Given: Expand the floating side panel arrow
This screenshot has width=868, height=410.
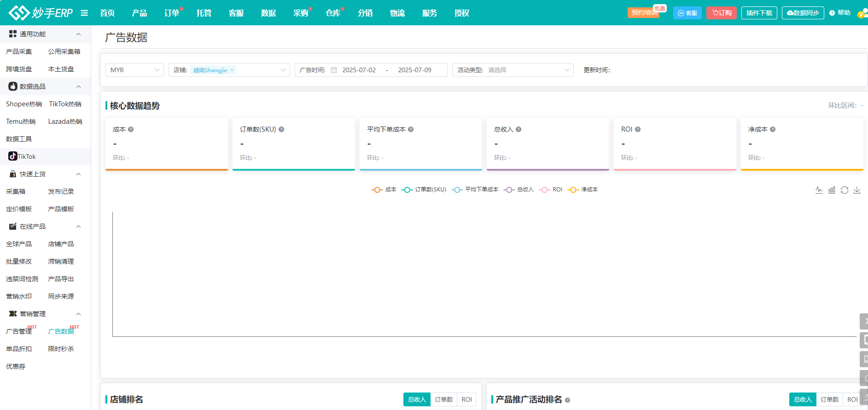Looking at the screenshot, I should 864,321.
